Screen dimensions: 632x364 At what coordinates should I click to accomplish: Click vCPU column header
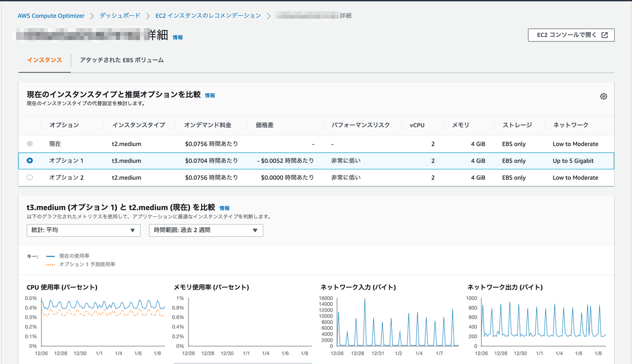417,125
